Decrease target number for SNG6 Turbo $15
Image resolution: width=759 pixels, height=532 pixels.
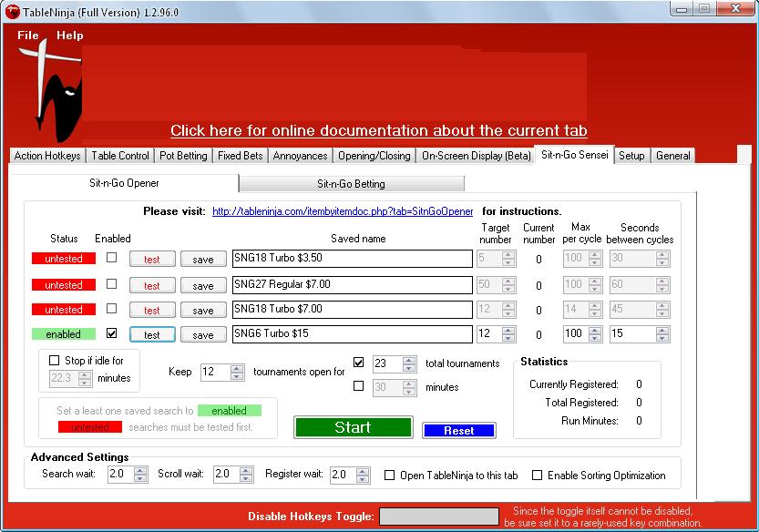click(508, 338)
